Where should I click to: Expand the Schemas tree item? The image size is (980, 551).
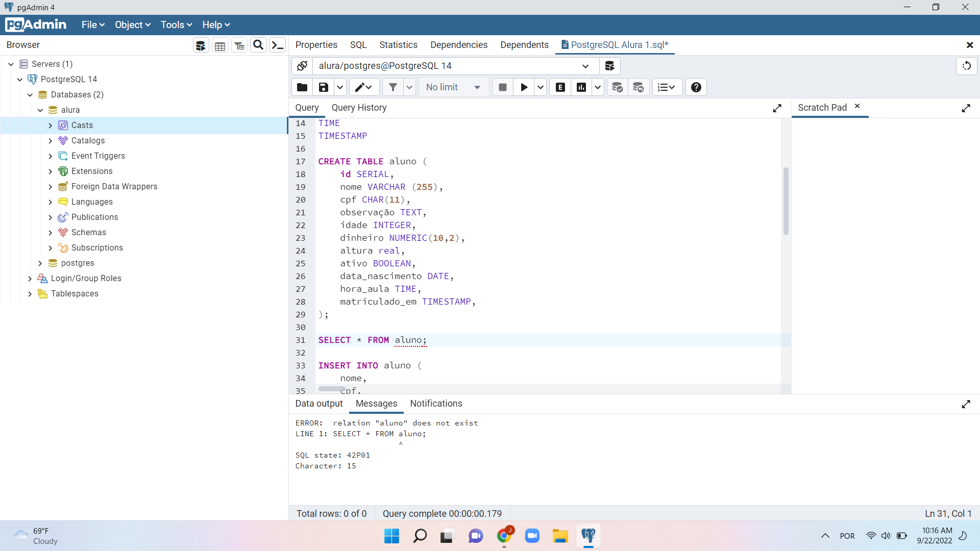coord(51,232)
